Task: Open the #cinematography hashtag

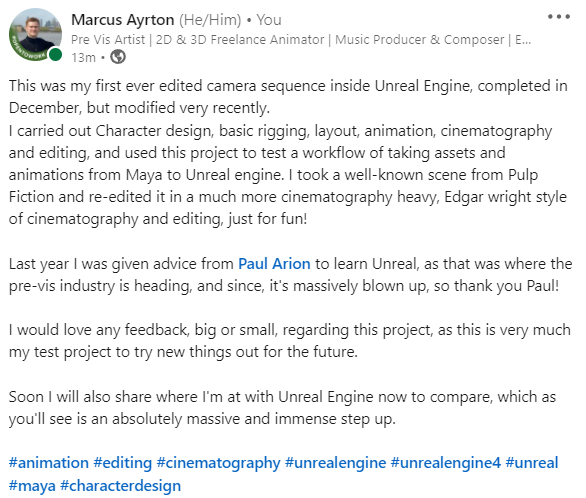Action: [219, 463]
